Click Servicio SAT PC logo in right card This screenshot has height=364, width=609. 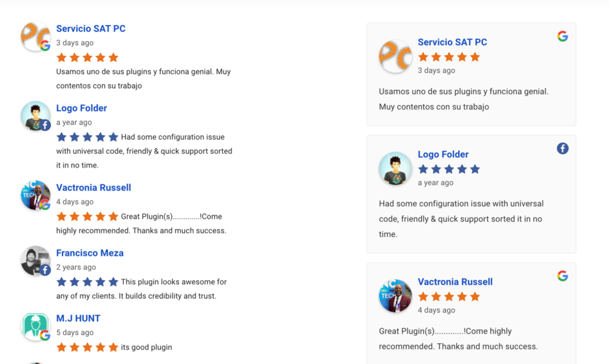point(395,57)
